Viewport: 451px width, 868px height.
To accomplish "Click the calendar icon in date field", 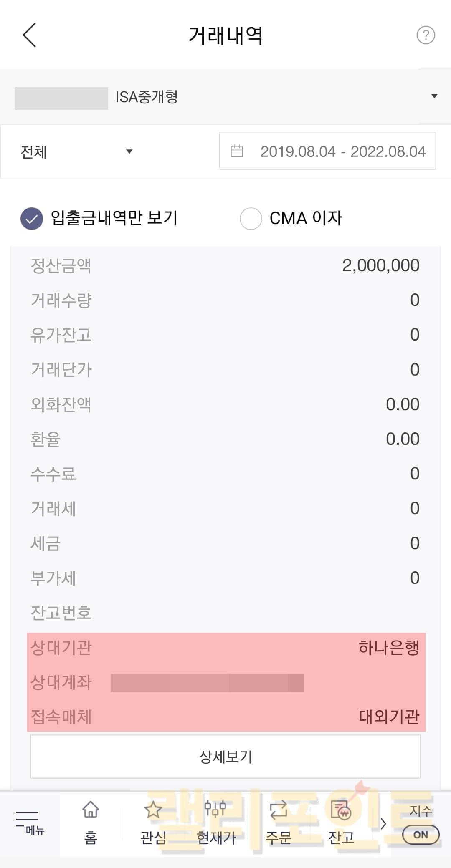I will tap(237, 151).
